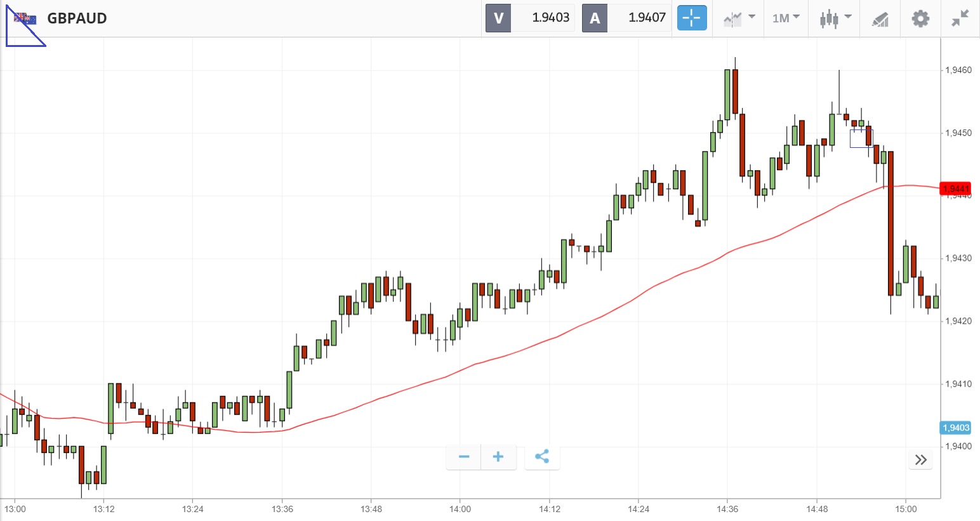Zoom in with the plus button
Image resolution: width=980 pixels, height=521 pixels.
[498, 457]
